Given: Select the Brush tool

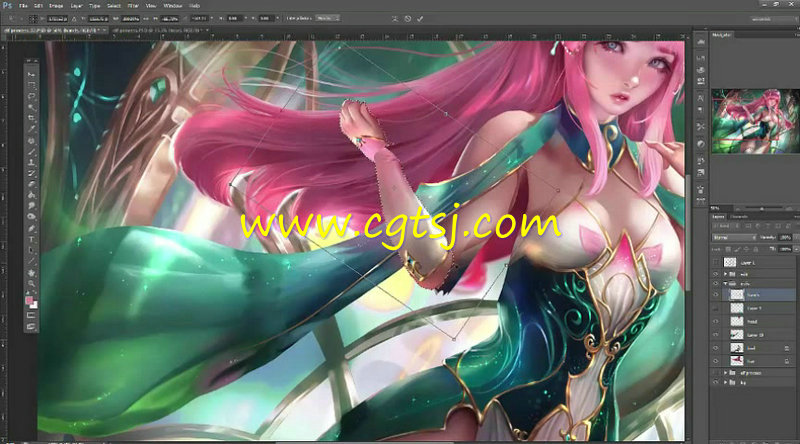Looking at the screenshot, I should [x=32, y=152].
